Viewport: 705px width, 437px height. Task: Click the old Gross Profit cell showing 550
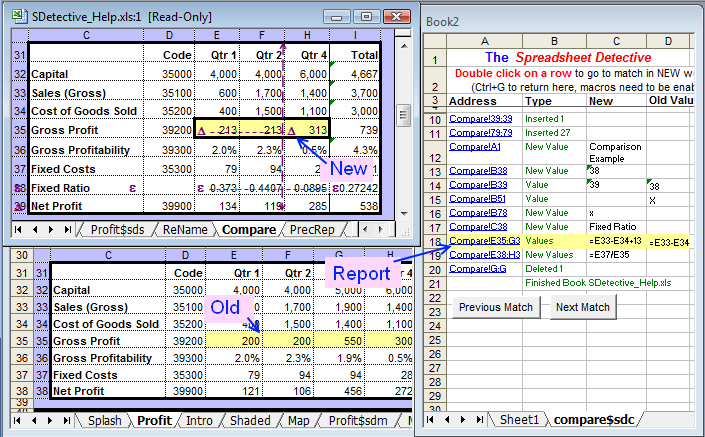338,341
